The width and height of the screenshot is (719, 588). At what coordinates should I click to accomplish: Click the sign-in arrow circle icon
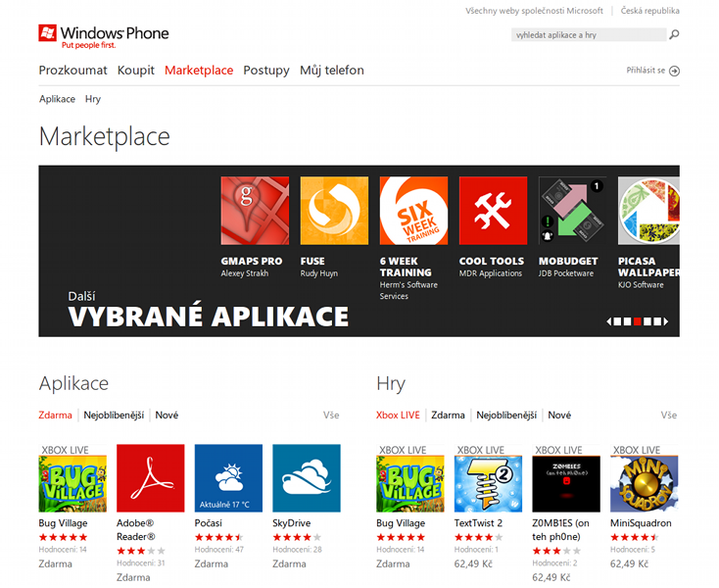tap(674, 71)
